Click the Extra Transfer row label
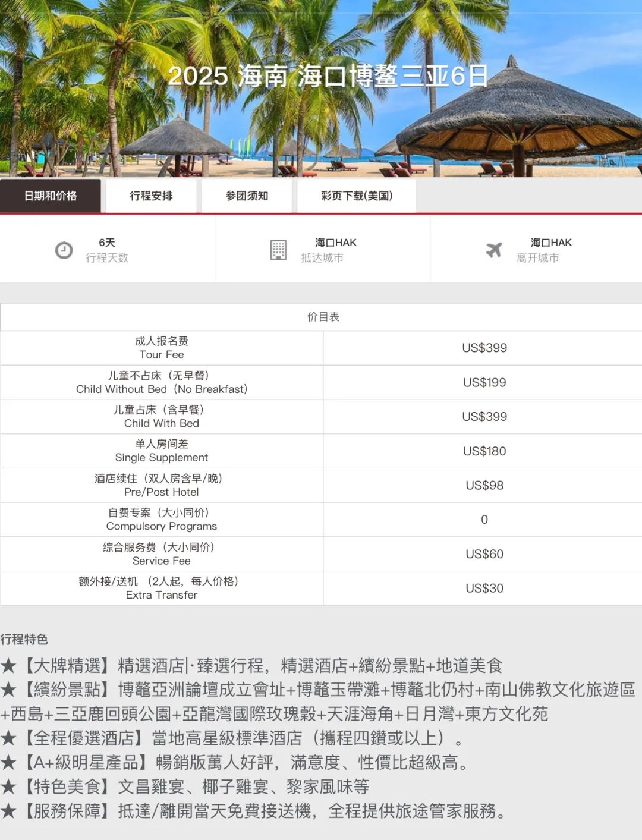The height and width of the screenshot is (840, 642). point(162,588)
